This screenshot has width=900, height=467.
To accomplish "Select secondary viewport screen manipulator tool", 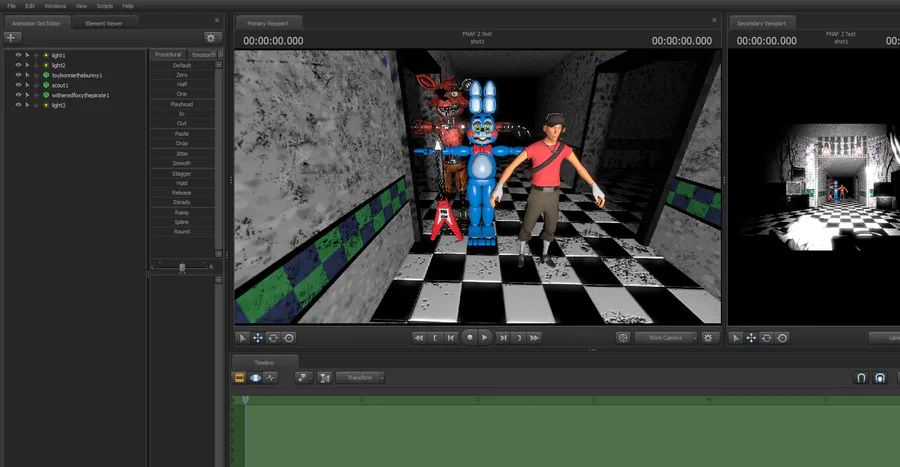I will (782, 338).
